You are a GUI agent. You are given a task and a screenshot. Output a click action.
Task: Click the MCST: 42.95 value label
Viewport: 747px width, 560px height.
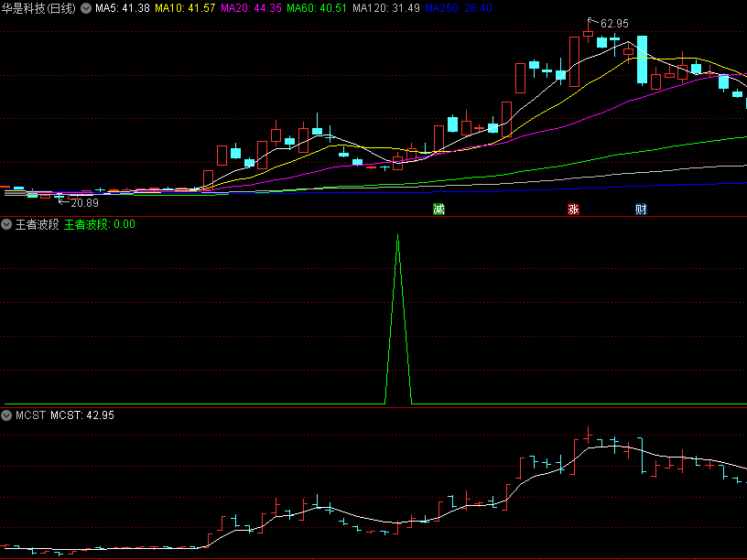82,415
